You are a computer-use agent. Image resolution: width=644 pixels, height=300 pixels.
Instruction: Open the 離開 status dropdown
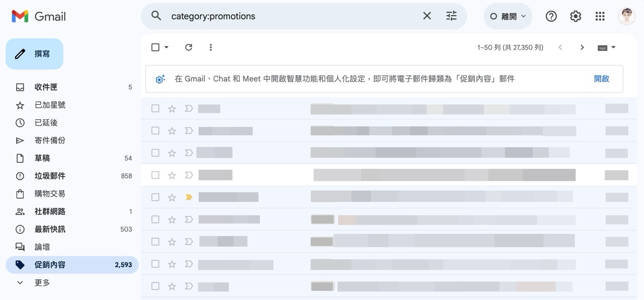pyautogui.click(x=508, y=16)
